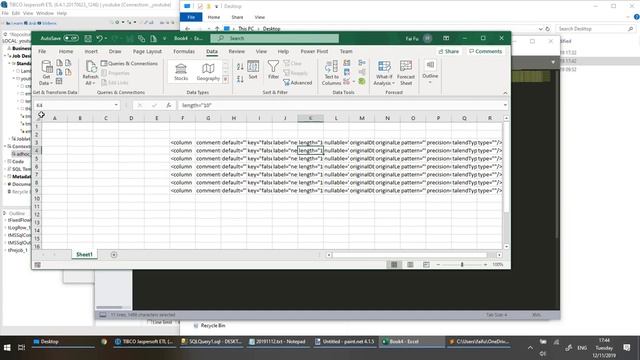Click File Explorer Search Desktop box

pyautogui.click(x=596, y=29)
